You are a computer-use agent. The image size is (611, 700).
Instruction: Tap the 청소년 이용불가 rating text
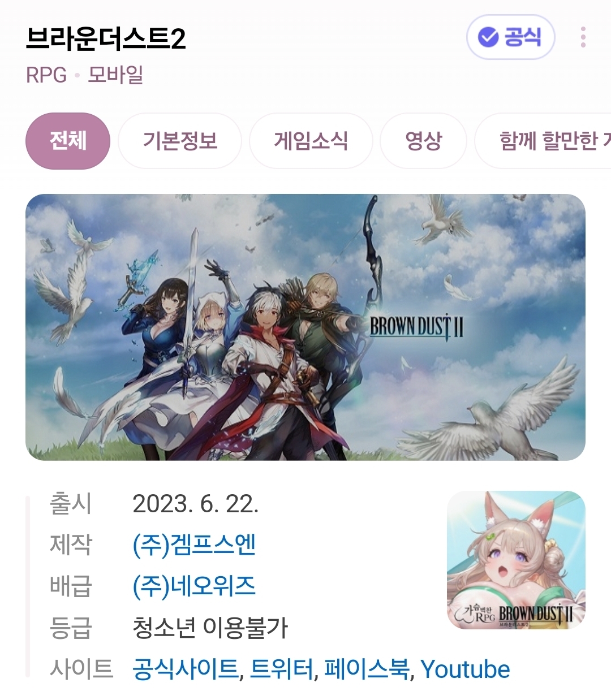tap(210, 628)
